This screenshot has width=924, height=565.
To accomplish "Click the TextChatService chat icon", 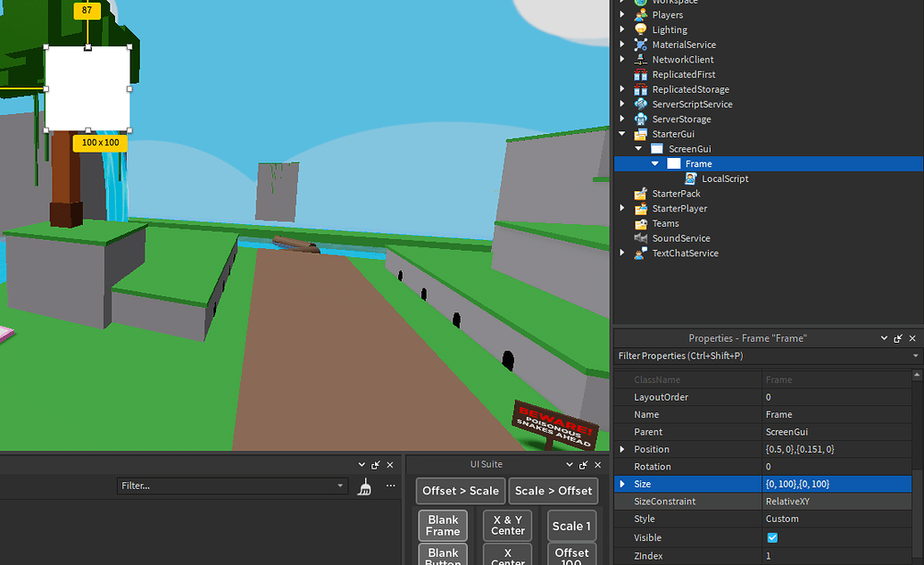I will point(641,253).
